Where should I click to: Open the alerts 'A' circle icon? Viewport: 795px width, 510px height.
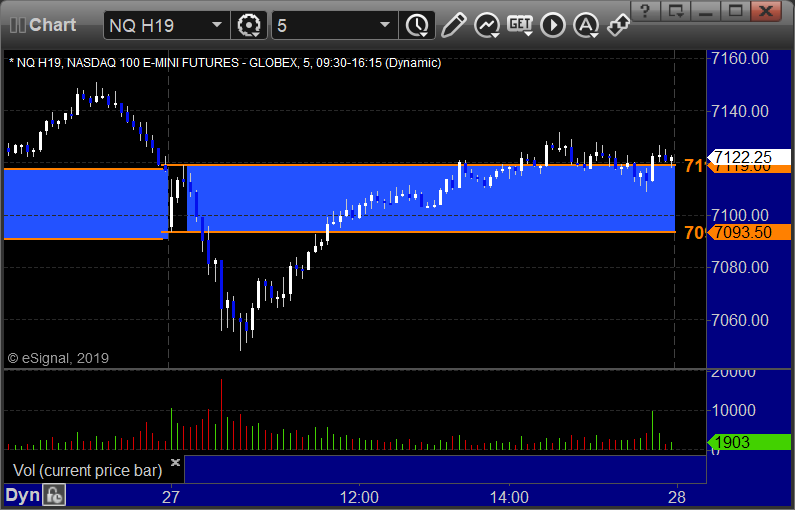(x=586, y=25)
